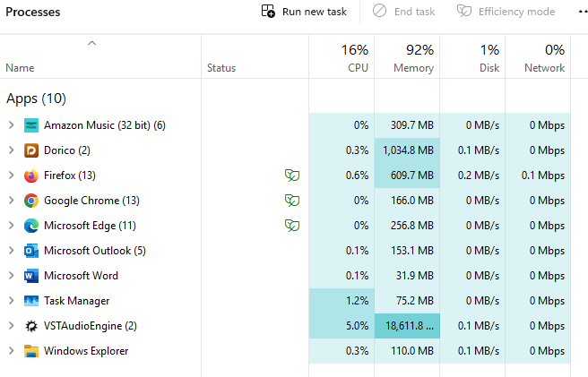This screenshot has height=377, width=588.
Task: Select the Task Manager process name
Action: [x=77, y=301]
